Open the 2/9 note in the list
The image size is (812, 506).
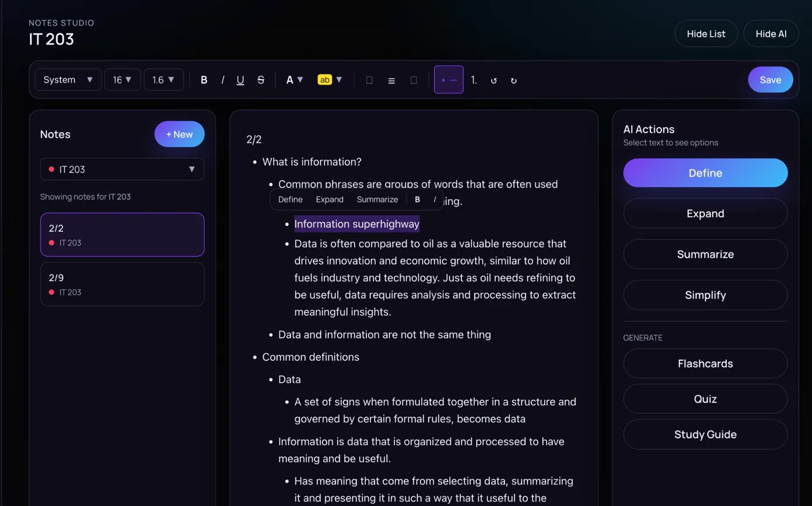[x=122, y=284]
